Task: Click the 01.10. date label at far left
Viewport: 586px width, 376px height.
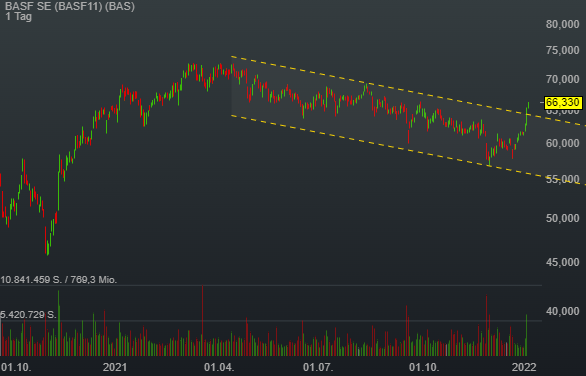Action: (16, 367)
